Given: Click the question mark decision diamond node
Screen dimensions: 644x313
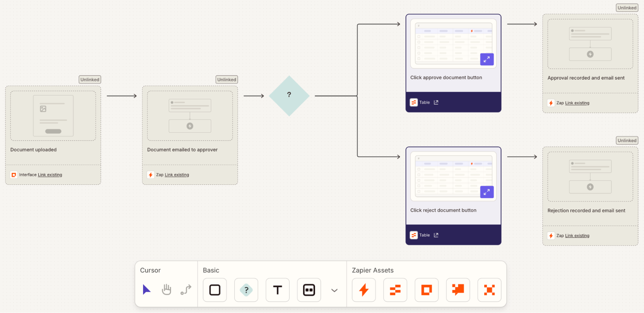Looking at the screenshot, I should (x=289, y=95).
